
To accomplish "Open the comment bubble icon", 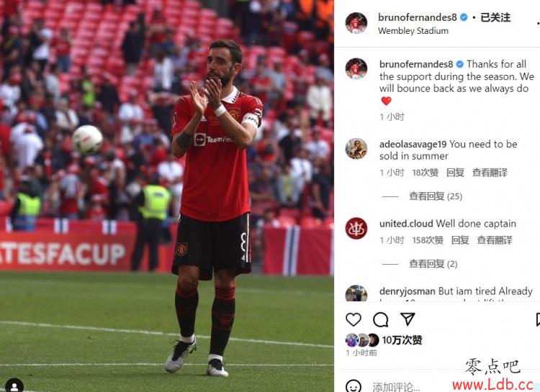I will 381,320.
